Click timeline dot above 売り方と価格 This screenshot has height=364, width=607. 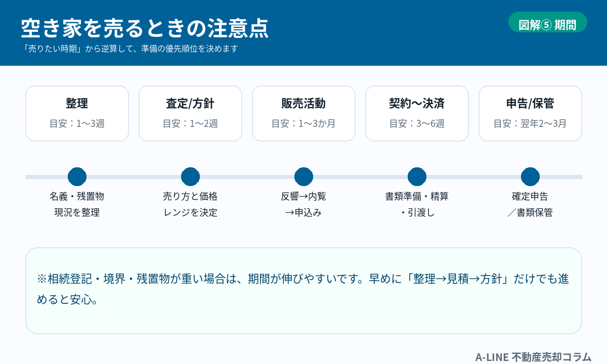(190, 176)
